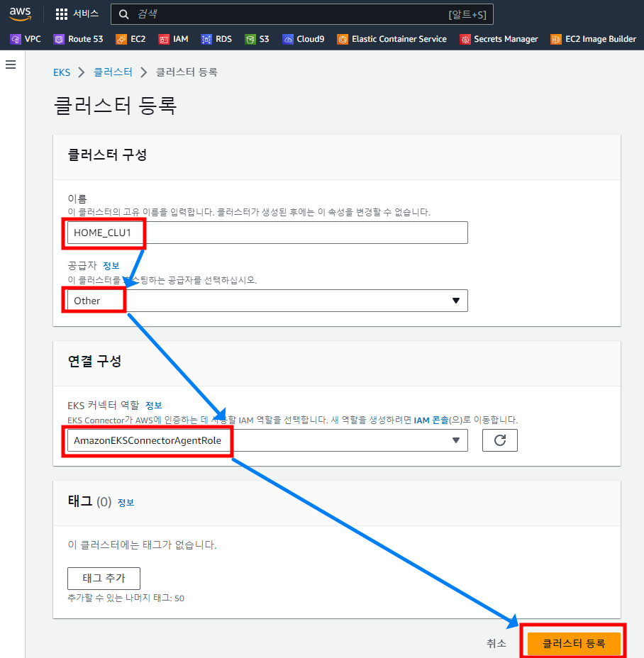
Task: Click the orange 클러스터 등록 button
Action: pos(574,643)
